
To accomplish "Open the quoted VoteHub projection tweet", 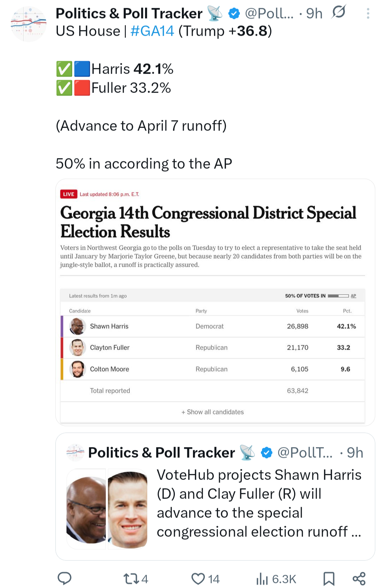I will (259, 503).
